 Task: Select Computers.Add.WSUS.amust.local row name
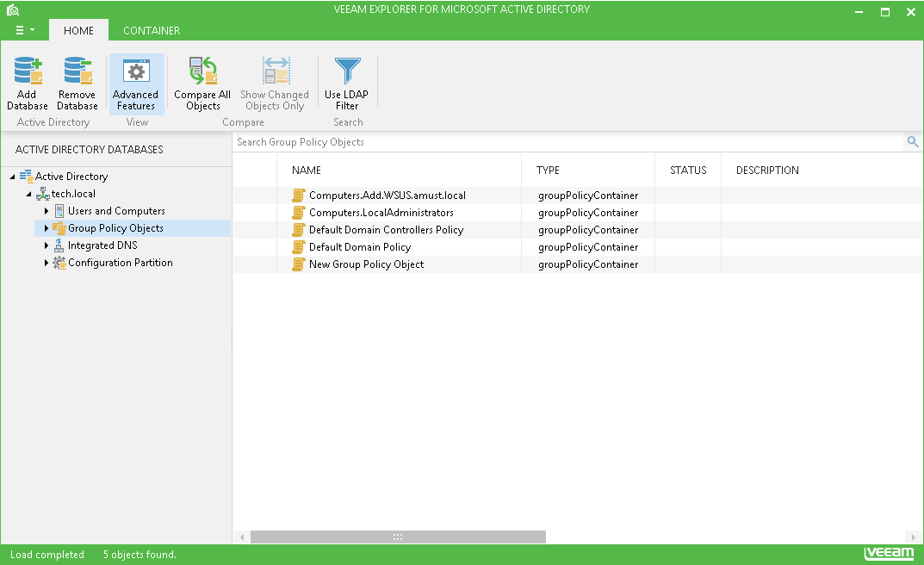point(388,195)
